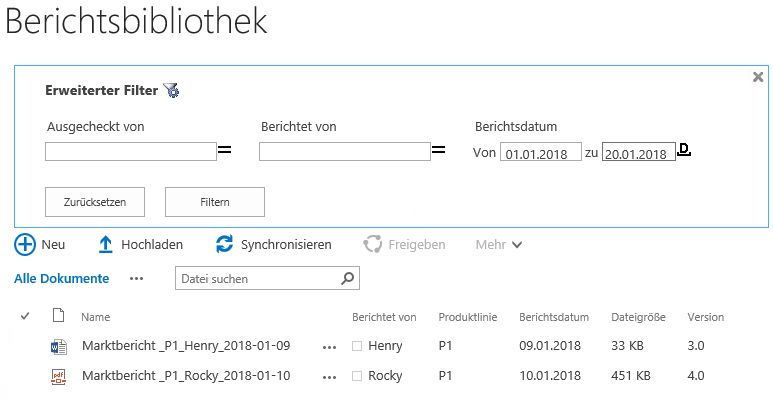The height and width of the screenshot is (401, 773).
Task: Open the date picker icon next to 20.01.2018
Action: pyautogui.click(x=684, y=152)
